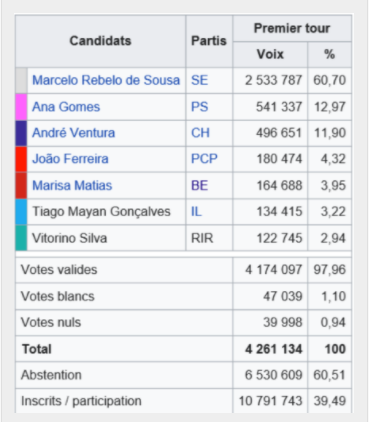Viewport: 373px width, 422px height.
Task: Click the Voix column header
Action: pyautogui.click(x=270, y=54)
